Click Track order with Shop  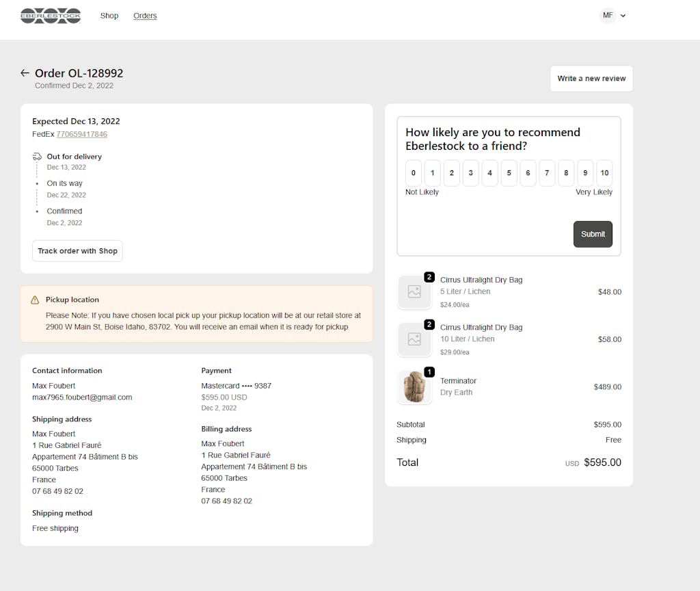point(77,251)
